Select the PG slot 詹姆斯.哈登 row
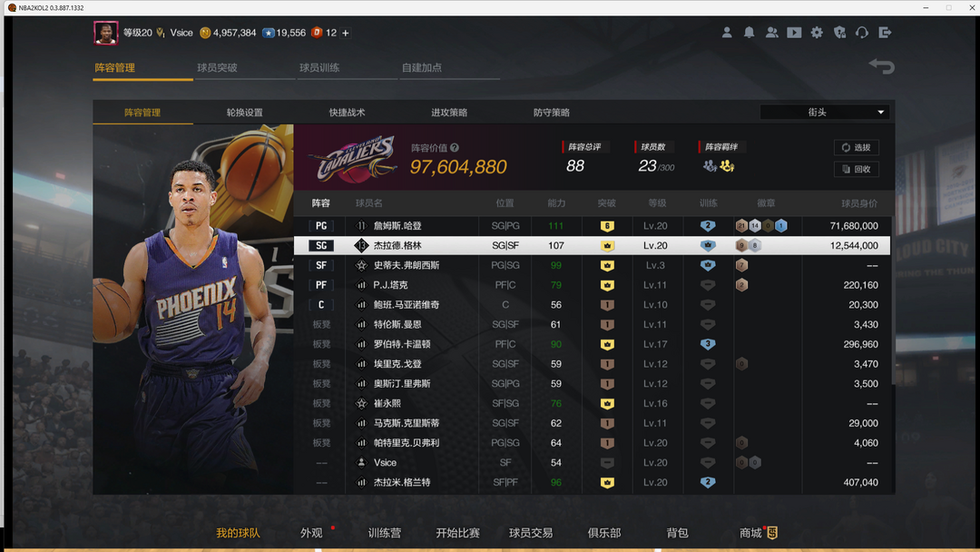980x552 pixels. tap(592, 226)
